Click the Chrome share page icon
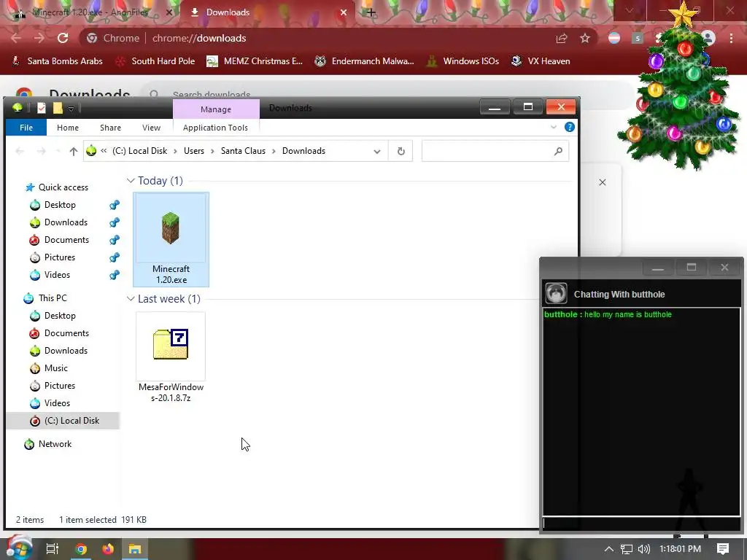 pos(562,38)
